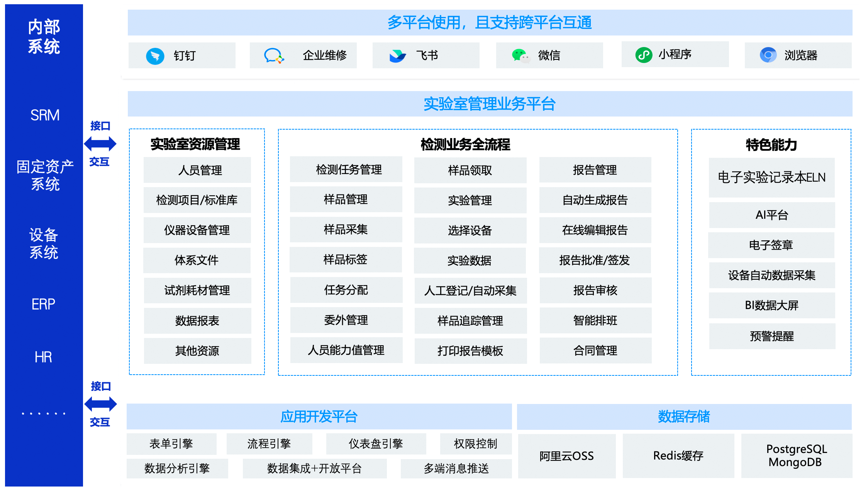This screenshot has height=490, width=868.
Task: Click the BI数据大屏 box
Action: click(x=771, y=305)
